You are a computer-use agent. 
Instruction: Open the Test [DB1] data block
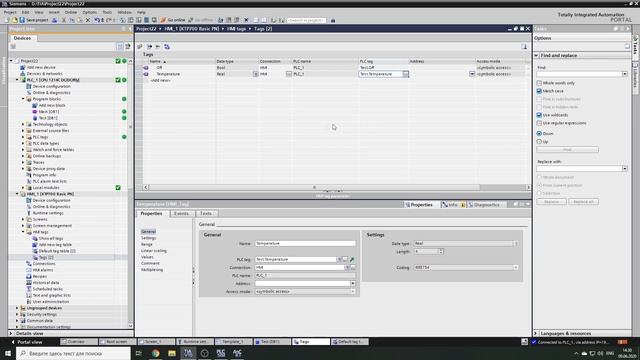tap(48, 118)
